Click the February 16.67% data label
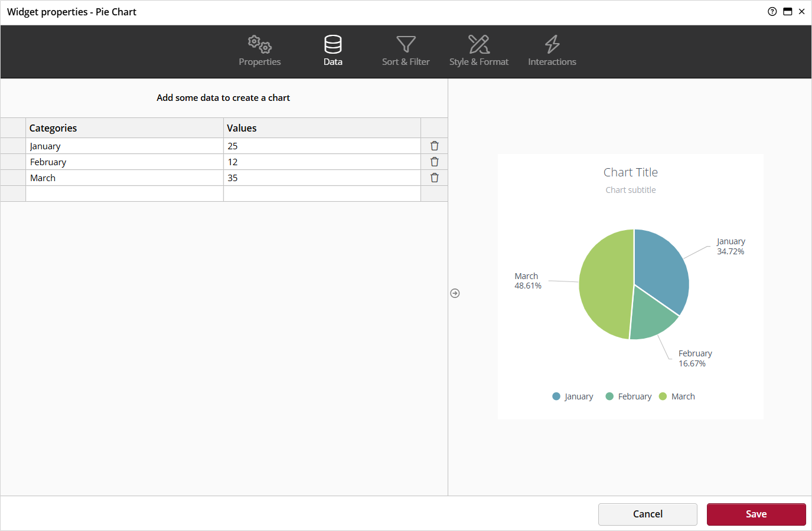Image resolution: width=812 pixels, height=531 pixels. tap(695, 358)
